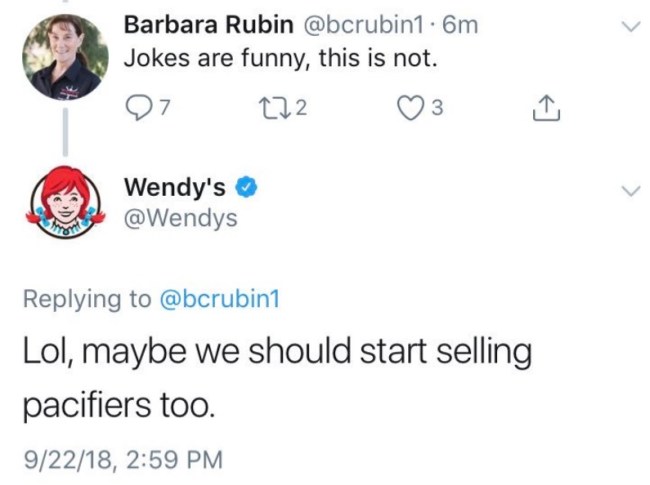Like Barbara Rubin's tweet with the heart
The image size is (650, 485).
tap(406, 106)
